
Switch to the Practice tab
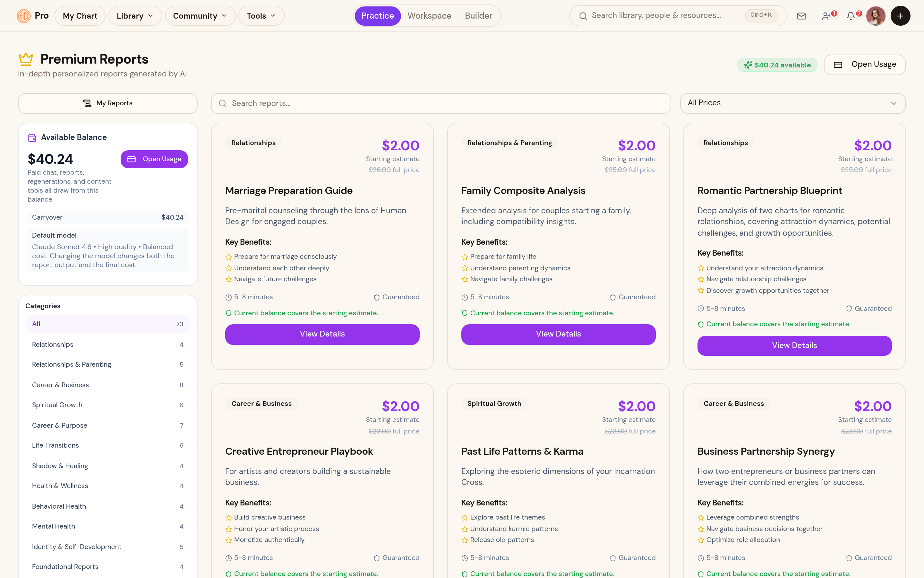pos(377,16)
